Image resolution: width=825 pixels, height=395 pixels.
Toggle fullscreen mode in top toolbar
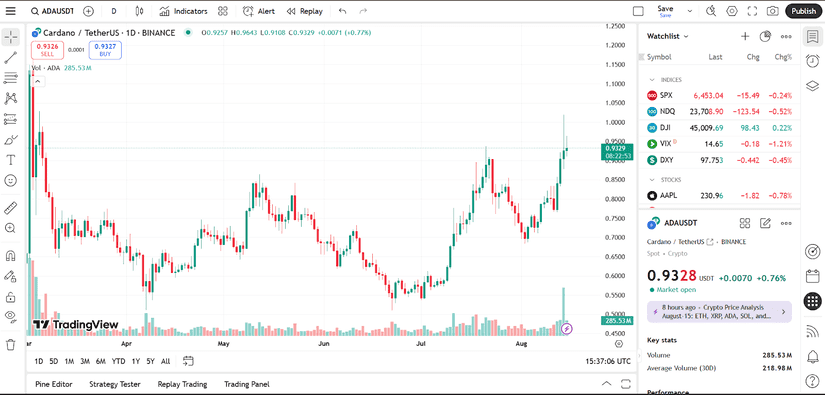(752, 11)
